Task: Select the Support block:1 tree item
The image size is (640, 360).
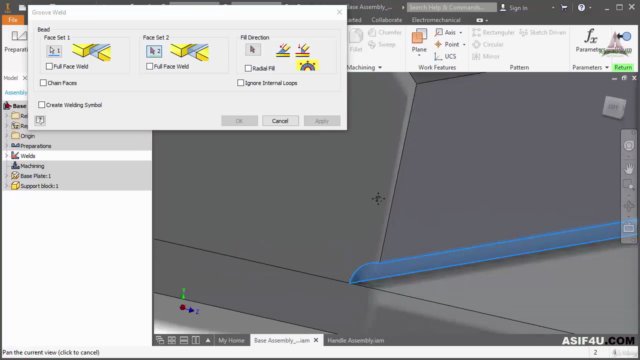Action: [x=39, y=186]
